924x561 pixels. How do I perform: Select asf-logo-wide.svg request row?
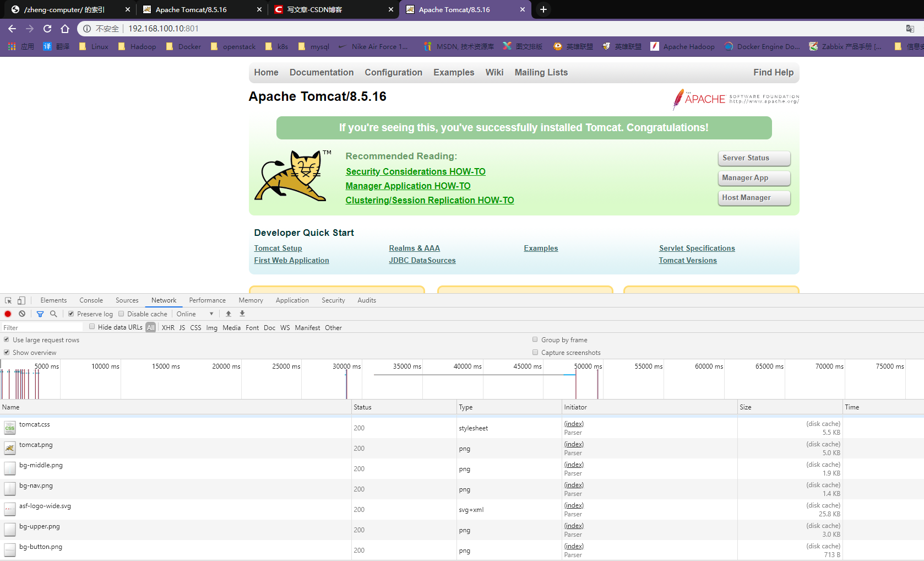click(462, 510)
